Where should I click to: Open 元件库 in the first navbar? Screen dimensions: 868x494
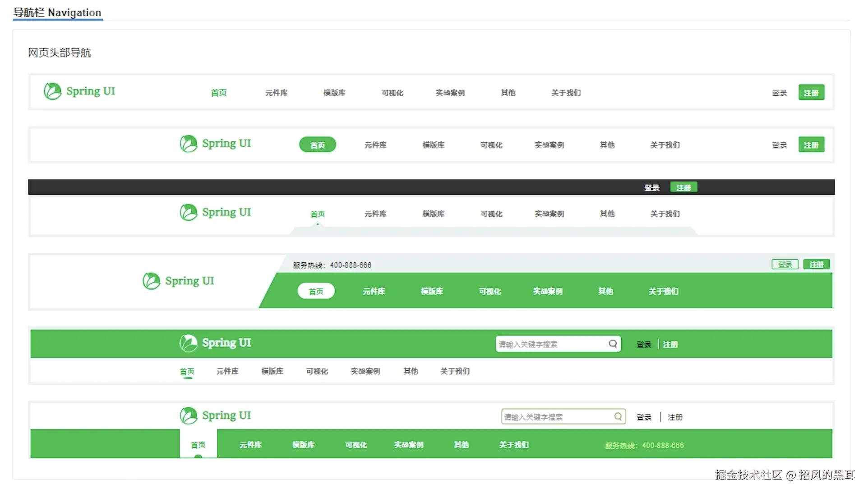[x=277, y=93]
